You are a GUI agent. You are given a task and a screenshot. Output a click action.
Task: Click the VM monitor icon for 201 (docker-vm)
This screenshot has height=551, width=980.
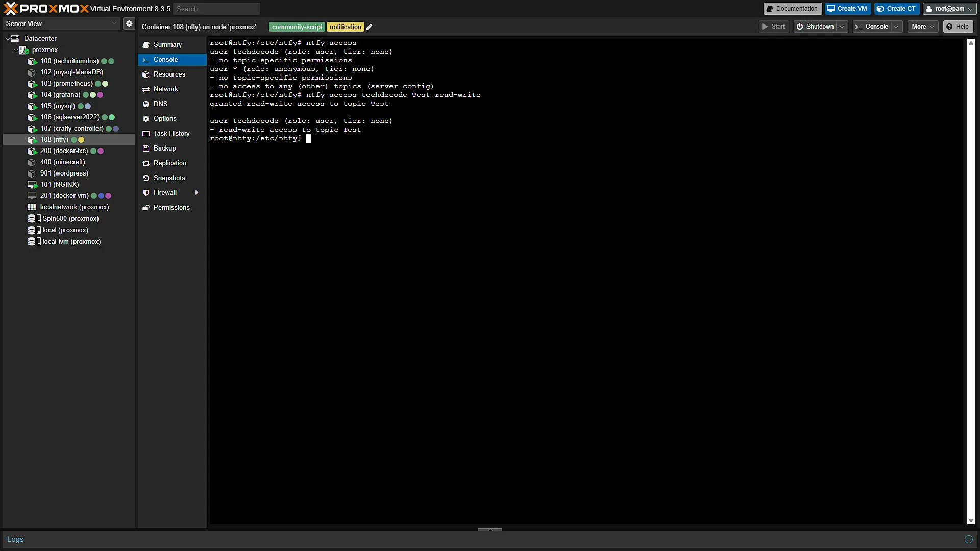[32, 196]
